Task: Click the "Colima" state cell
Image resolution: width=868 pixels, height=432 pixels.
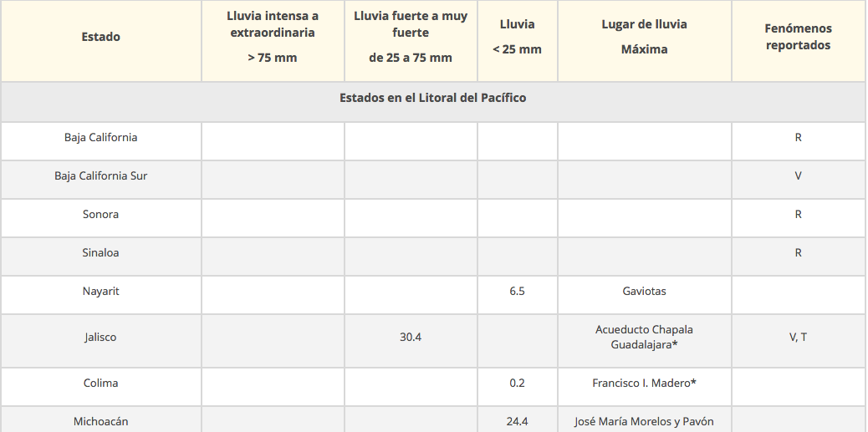Action: pyautogui.click(x=100, y=383)
